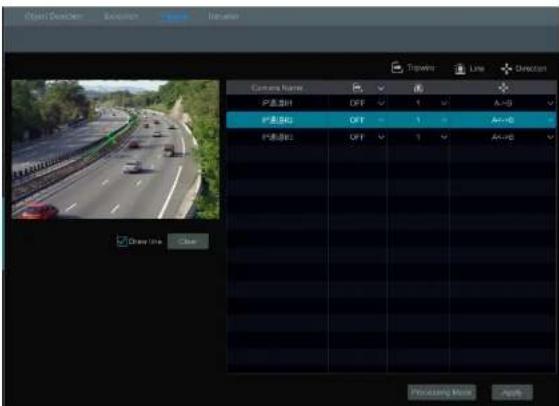Click the Camera Name column header
Image resolution: width=559 pixels, height=406 pixels.
277,88
